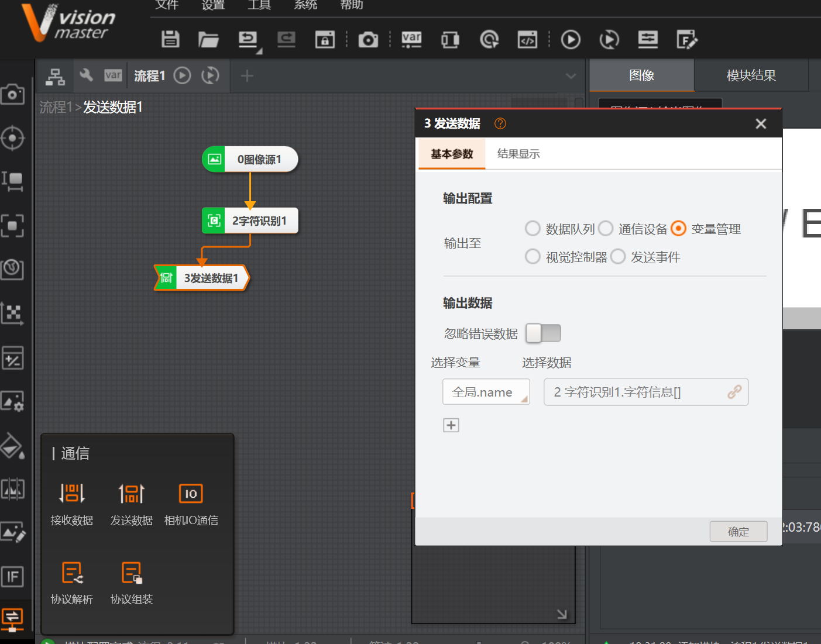Open the 协议解析 tool
The height and width of the screenshot is (644, 821).
pos(71,582)
